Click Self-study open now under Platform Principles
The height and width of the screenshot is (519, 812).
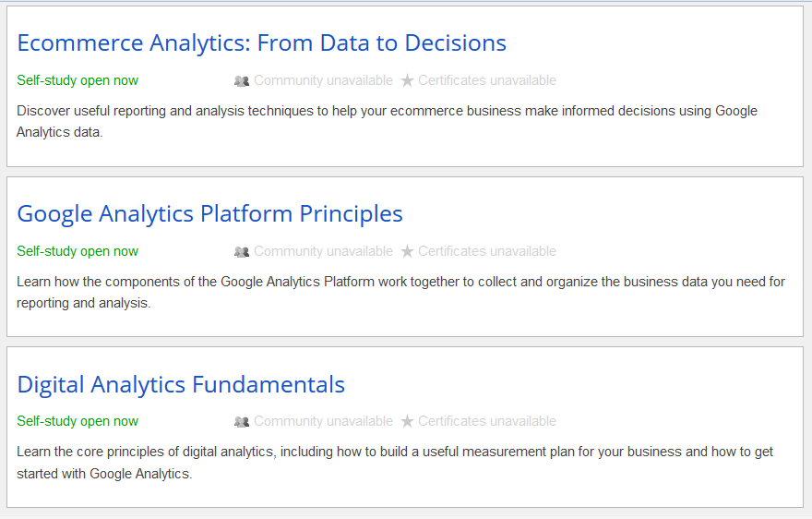tap(78, 251)
